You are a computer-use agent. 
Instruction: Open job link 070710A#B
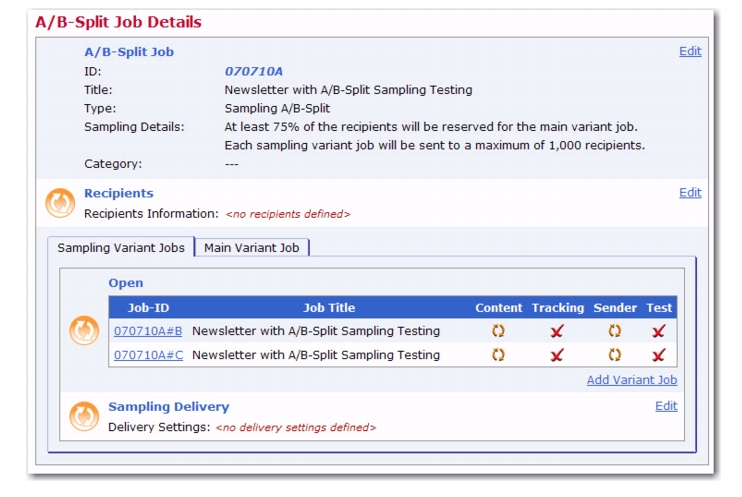[148, 331]
